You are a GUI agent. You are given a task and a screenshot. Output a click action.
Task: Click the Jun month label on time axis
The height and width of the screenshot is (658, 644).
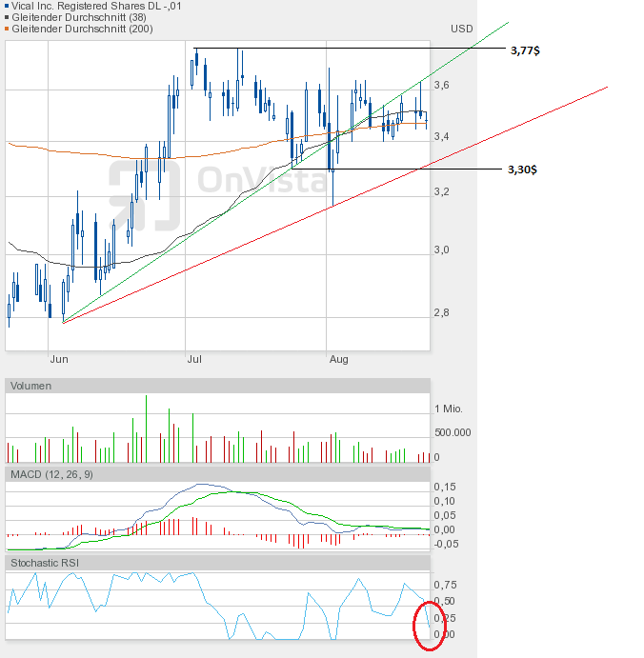coord(59,359)
